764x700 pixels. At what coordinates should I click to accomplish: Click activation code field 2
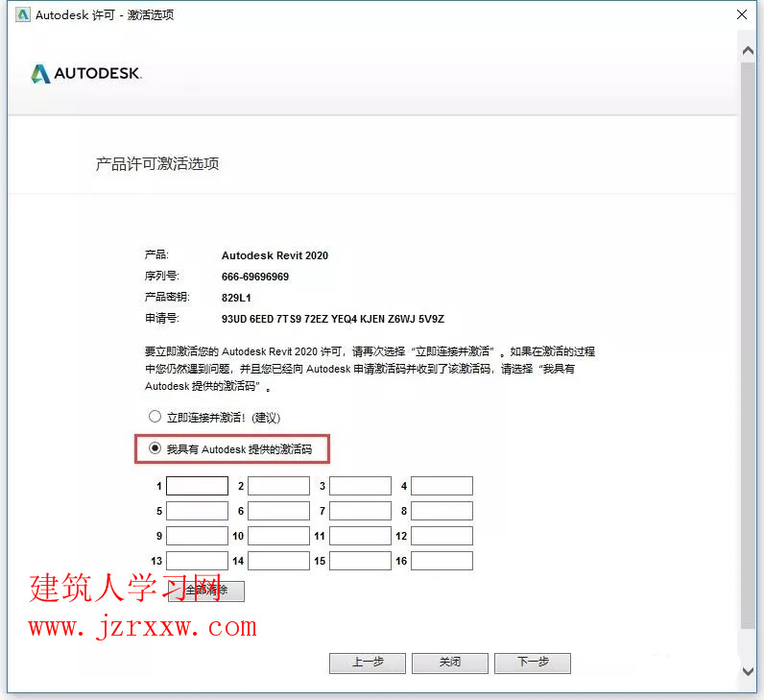click(278, 486)
